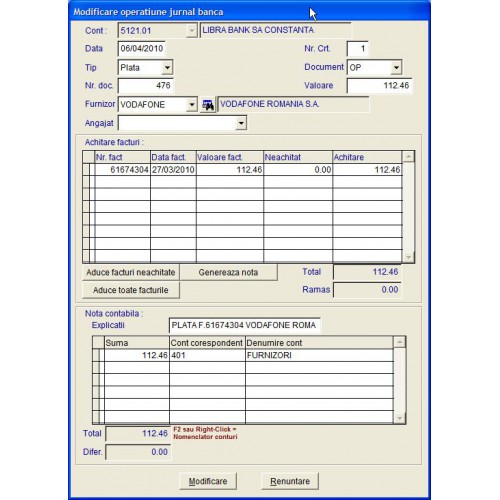
Task: Click the Nr. doc. field 476
Action: click(146, 86)
